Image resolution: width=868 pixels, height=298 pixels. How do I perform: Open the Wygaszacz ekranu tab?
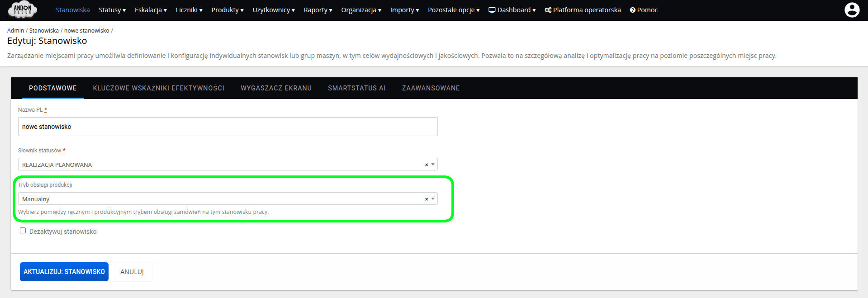click(x=276, y=88)
